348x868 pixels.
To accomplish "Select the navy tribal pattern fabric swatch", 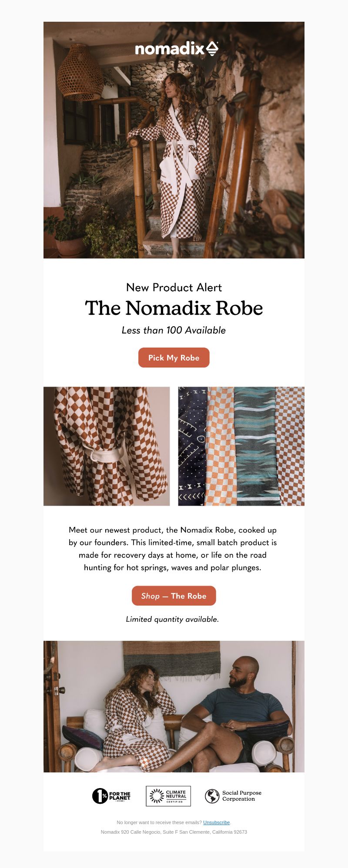I will click(192, 446).
